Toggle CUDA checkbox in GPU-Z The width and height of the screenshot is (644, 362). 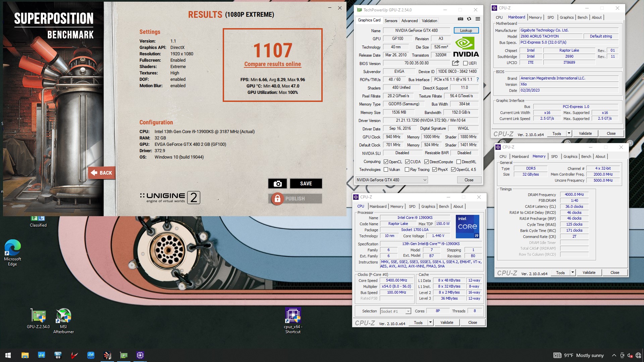click(x=407, y=162)
